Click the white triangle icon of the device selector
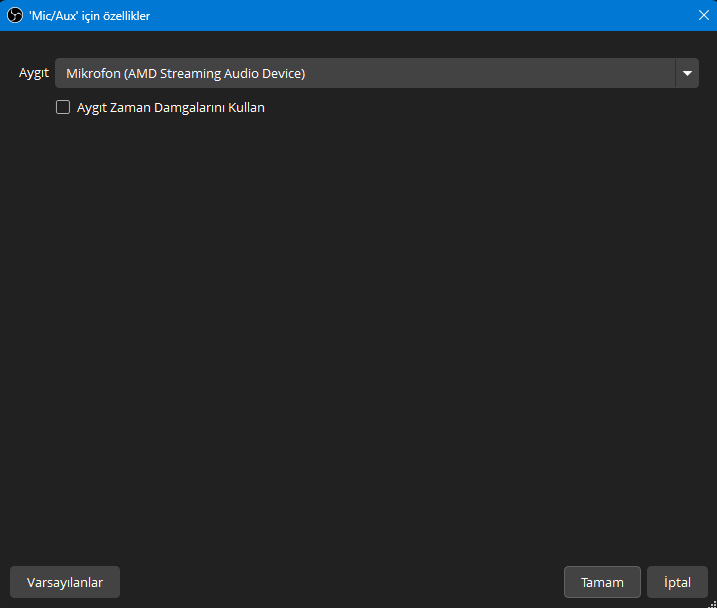The width and height of the screenshot is (717, 608). pos(687,73)
